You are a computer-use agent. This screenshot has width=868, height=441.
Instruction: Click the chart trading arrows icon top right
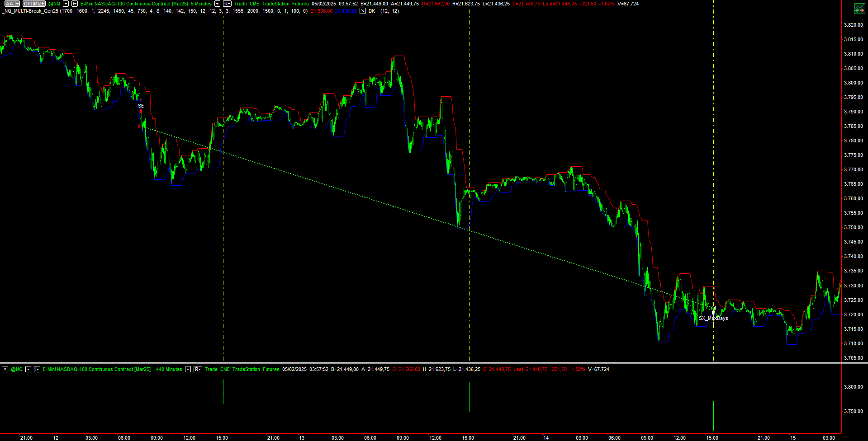click(x=859, y=8)
